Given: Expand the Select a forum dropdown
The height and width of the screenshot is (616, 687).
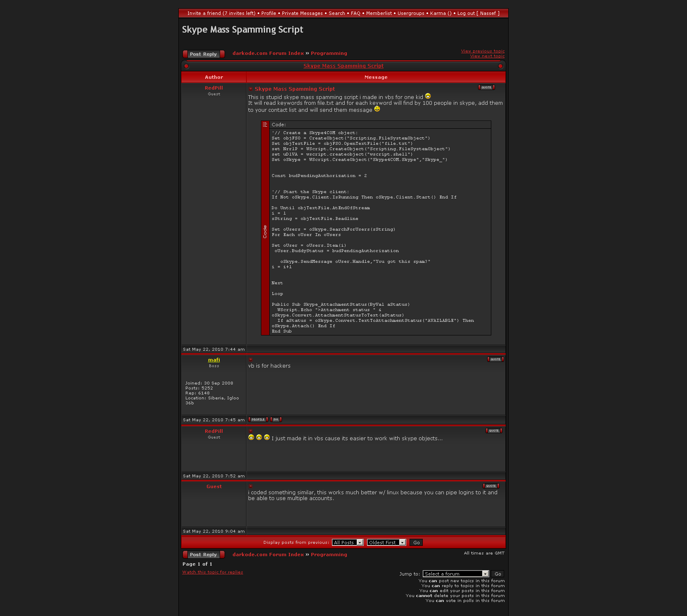Looking at the screenshot, I should [x=455, y=574].
